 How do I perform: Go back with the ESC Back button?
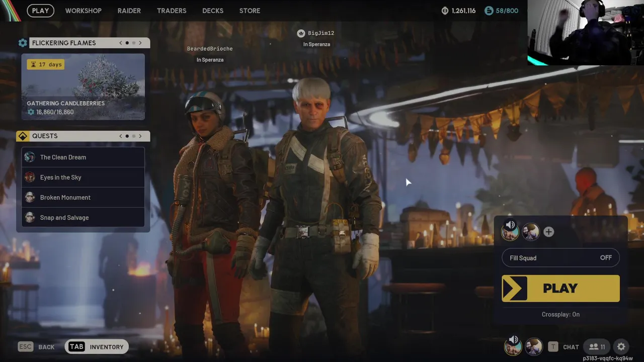(36, 347)
